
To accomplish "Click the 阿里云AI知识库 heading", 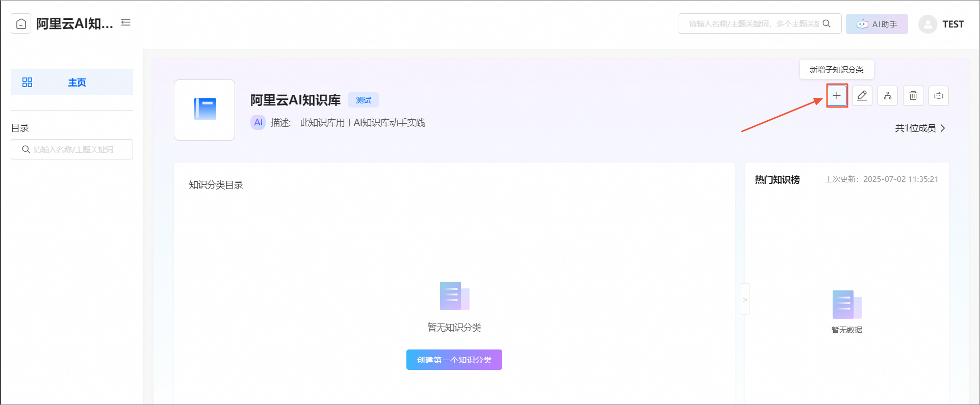I will click(x=295, y=100).
